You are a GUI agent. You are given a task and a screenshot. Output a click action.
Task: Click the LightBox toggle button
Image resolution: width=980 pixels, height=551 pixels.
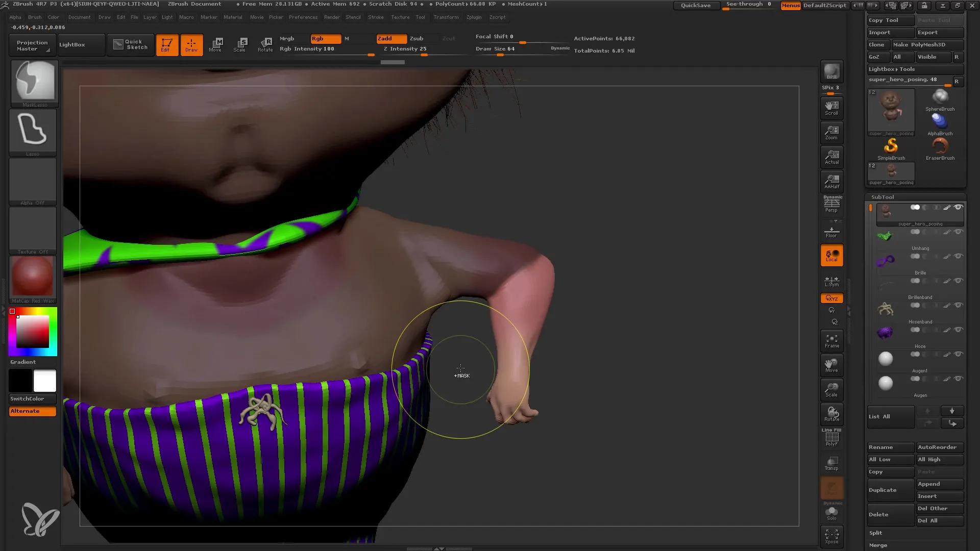[x=72, y=45]
